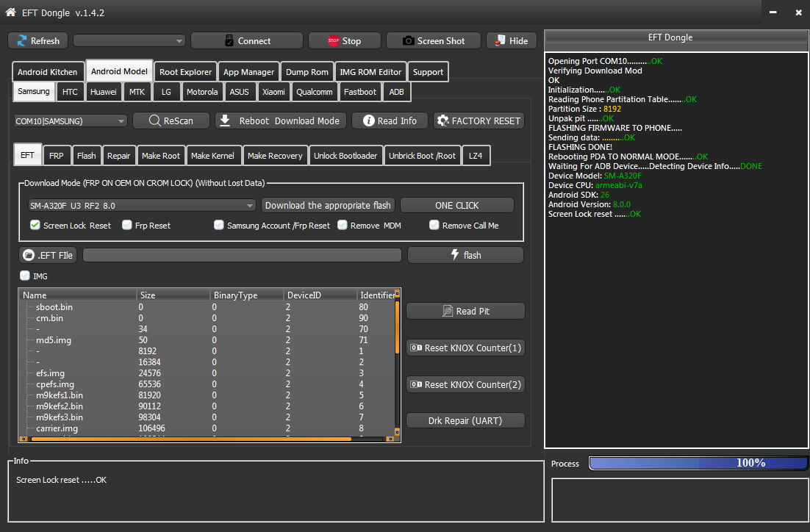Open the Root Explorer tab
Viewport: 810px width, 532px height.
point(185,72)
